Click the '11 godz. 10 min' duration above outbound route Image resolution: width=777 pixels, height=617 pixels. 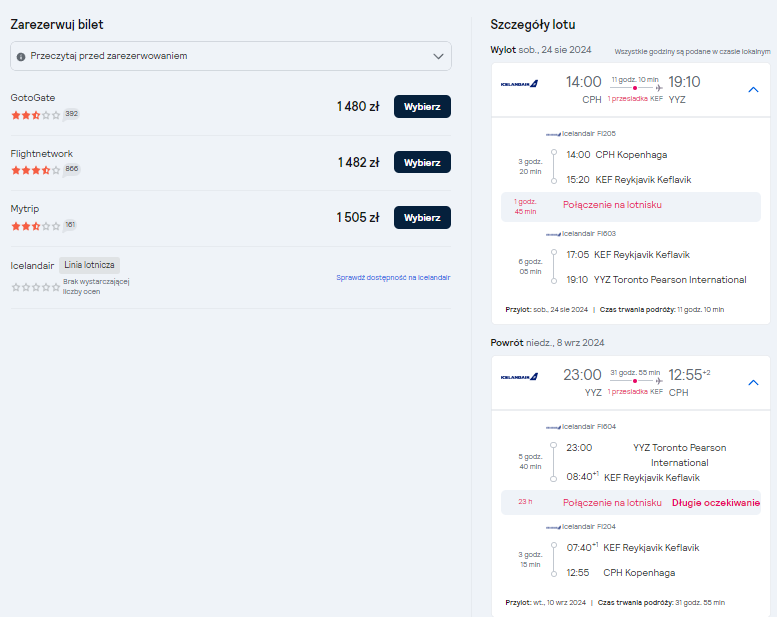pos(635,79)
